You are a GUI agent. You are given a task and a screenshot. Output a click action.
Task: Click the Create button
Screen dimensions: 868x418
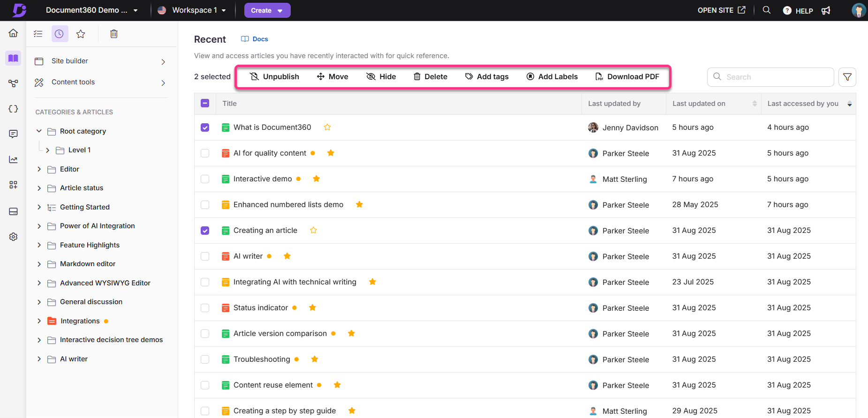point(267,10)
